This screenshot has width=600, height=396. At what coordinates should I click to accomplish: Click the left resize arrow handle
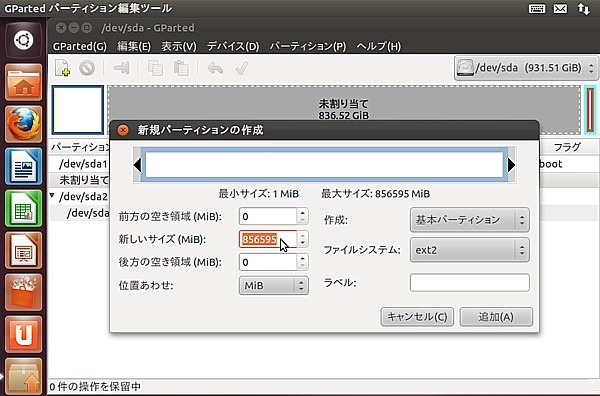pos(137,165)
